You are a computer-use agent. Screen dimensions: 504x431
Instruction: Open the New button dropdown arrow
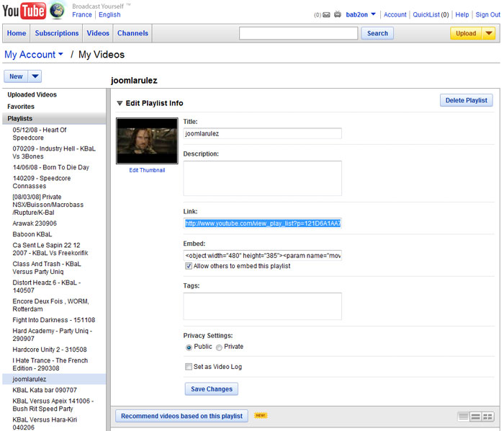35,76
